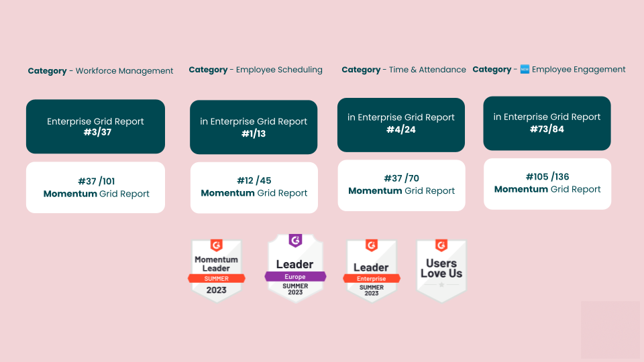The image size is (644, 362).
Task: Click the Leader Enterprise Summer 2023 badge
Action: 371,271
